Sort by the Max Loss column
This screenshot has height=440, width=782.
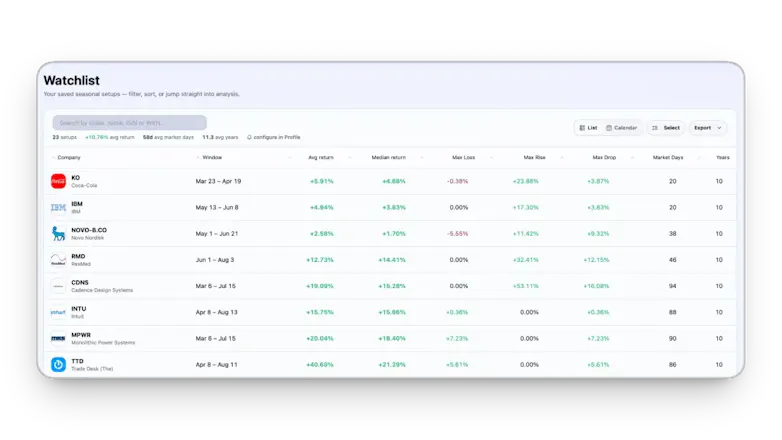tap(463, 157)
